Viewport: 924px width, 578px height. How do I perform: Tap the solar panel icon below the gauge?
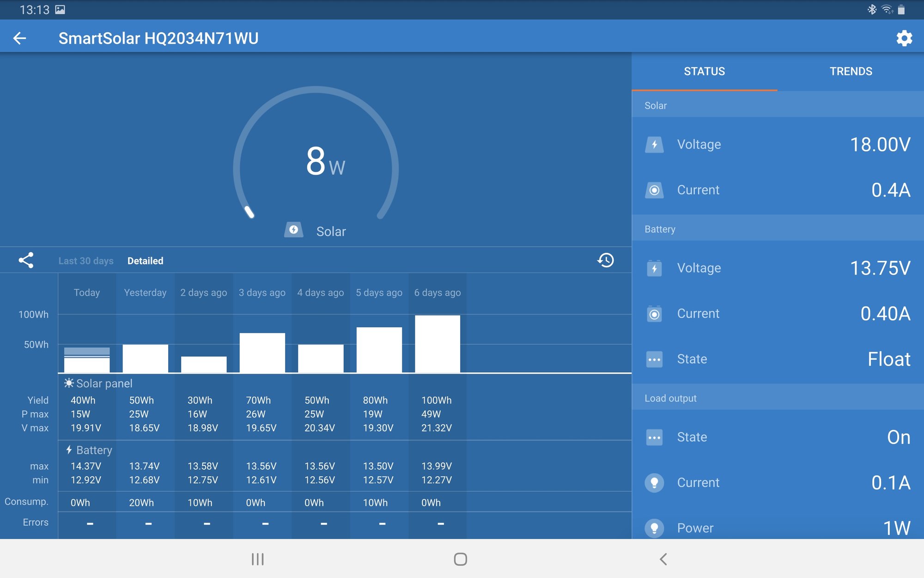point(293,230)
